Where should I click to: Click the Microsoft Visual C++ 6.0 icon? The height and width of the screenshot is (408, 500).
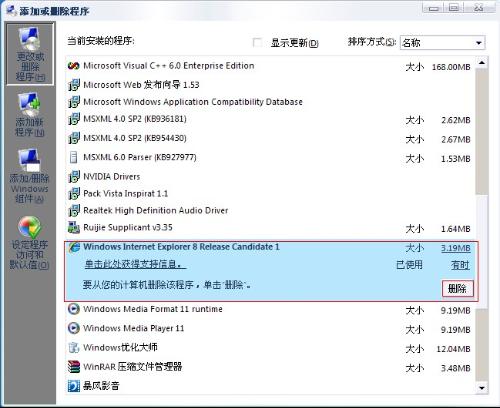[x=73, y=66]
